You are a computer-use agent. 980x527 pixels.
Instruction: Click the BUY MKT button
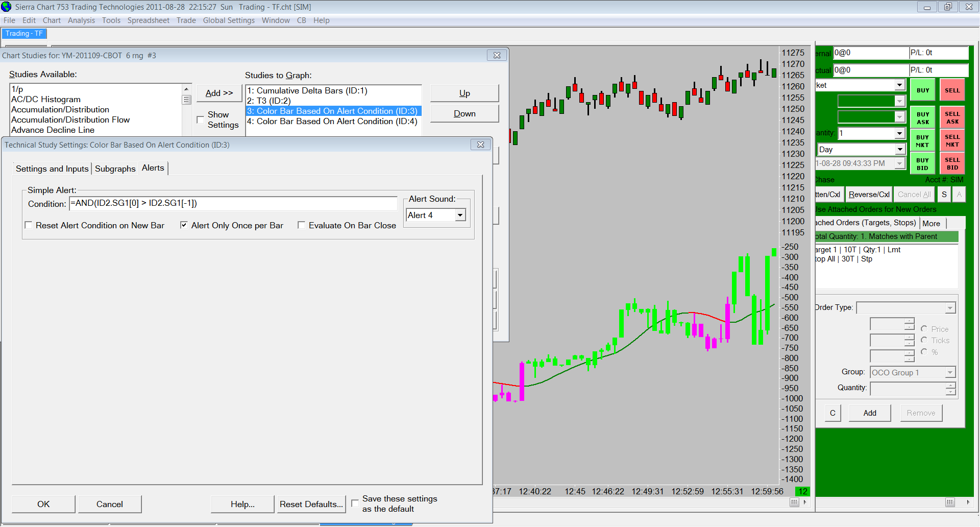[922, 141]
